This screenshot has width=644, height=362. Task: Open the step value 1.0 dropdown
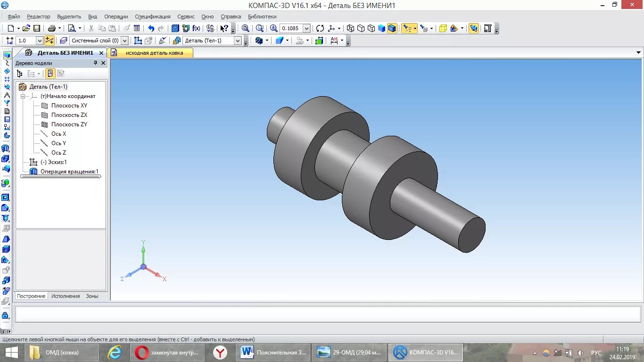[40, 41]
